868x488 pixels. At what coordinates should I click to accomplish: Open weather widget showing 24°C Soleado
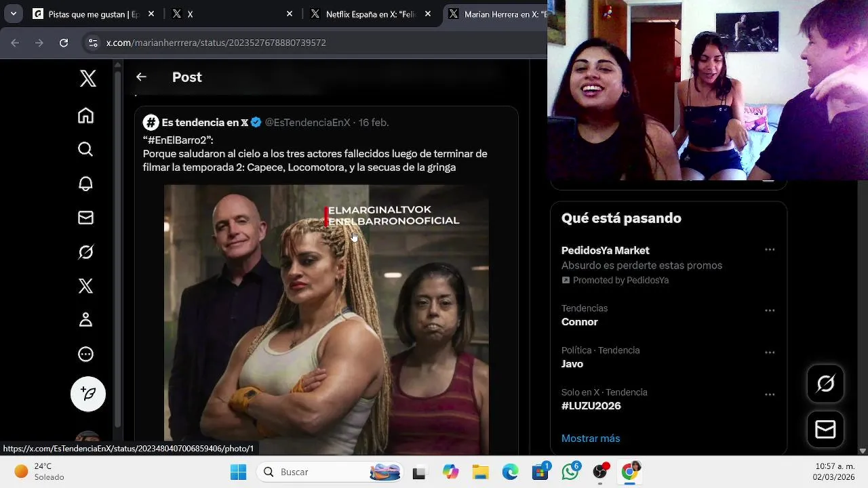point(39,472)
